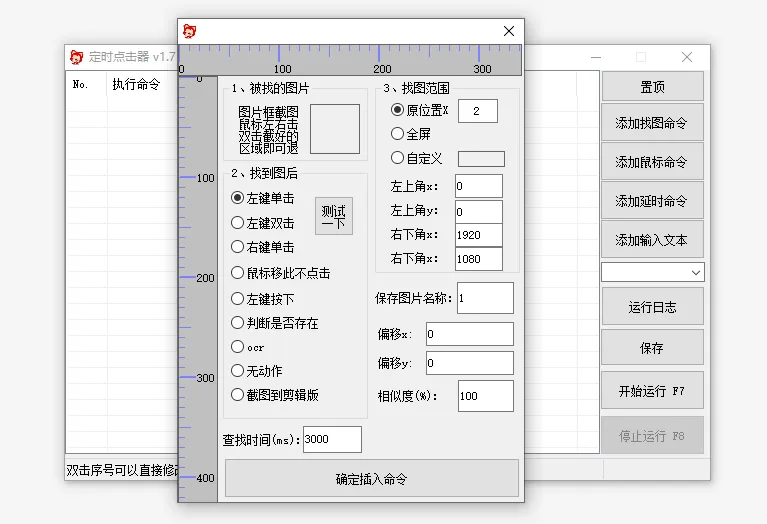The width and height of the screenshot is (767, 524).
Task: Minimize the 定时点击器 main window
Action: coord(596,57)
